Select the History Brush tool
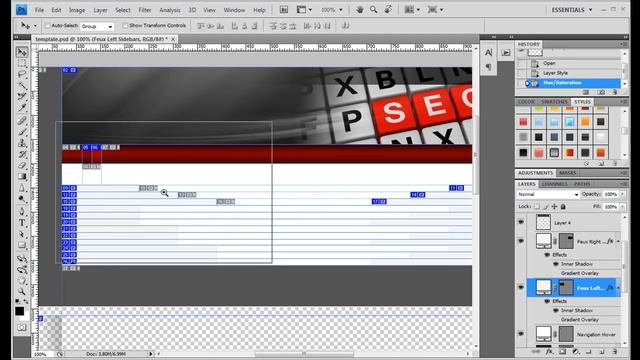This screenshot has width=640, height=360. 22,154
